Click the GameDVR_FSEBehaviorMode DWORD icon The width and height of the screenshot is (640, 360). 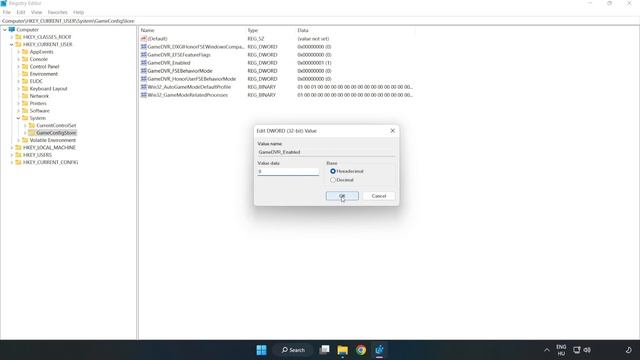coord(144,71)
